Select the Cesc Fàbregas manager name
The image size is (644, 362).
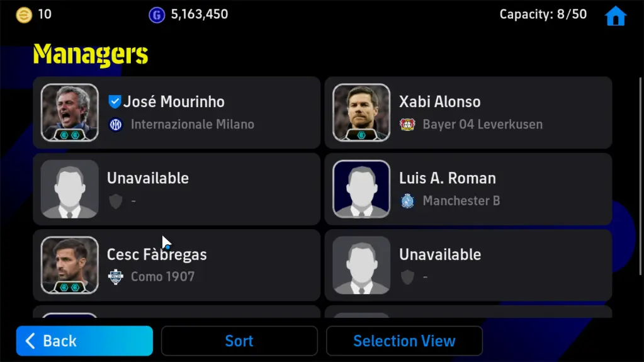157,254
